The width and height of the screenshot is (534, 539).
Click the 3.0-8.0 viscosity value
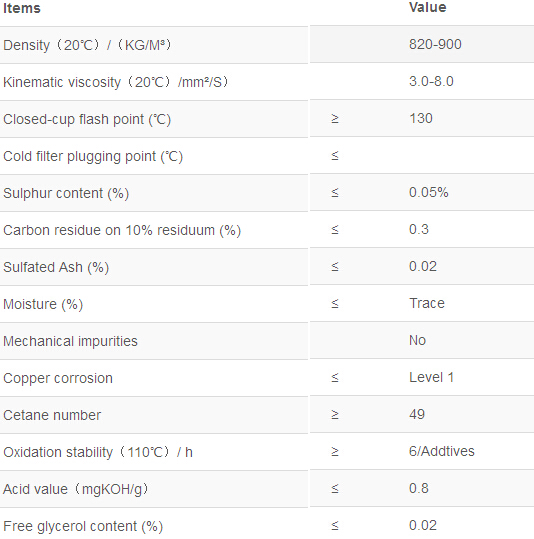(431, 81)
